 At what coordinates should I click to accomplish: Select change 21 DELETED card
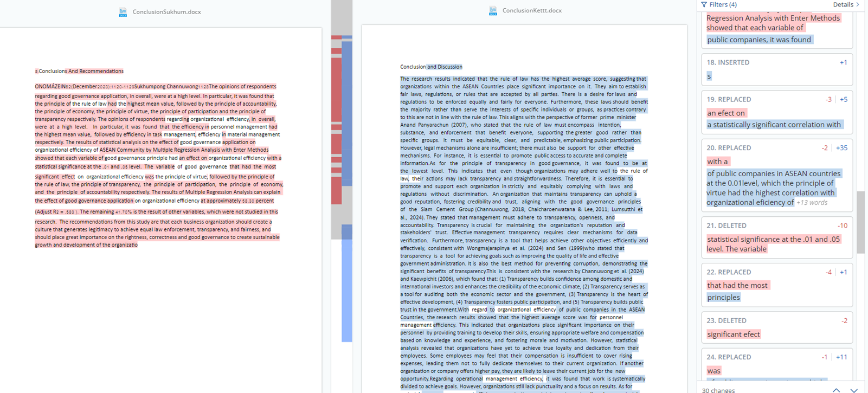pos(776,237)
